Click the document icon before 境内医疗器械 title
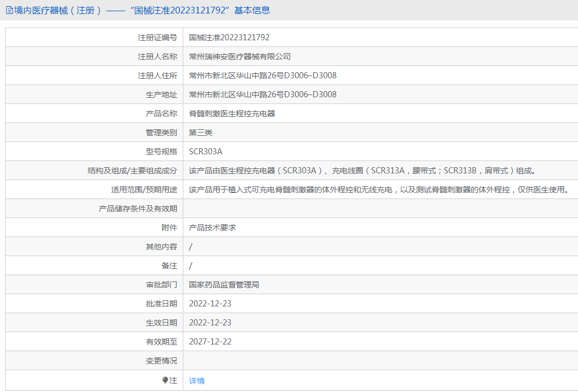Viewport: 578px width, 392px height. (x=9, y=10)
